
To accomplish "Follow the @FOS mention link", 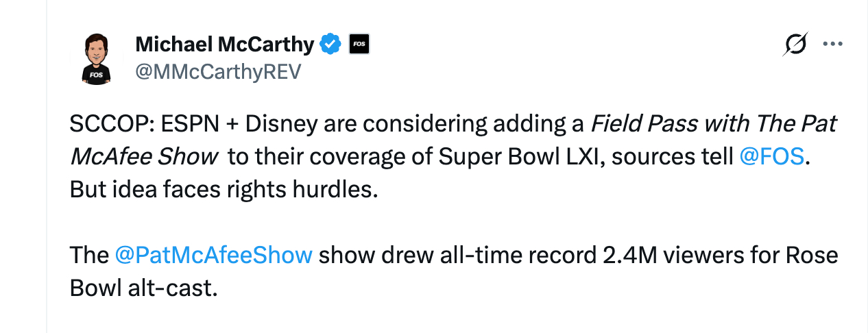I will tap(771, 156).
